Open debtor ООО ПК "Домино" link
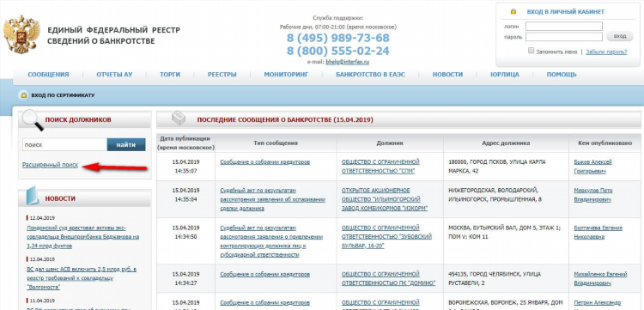 click(388, 279)
